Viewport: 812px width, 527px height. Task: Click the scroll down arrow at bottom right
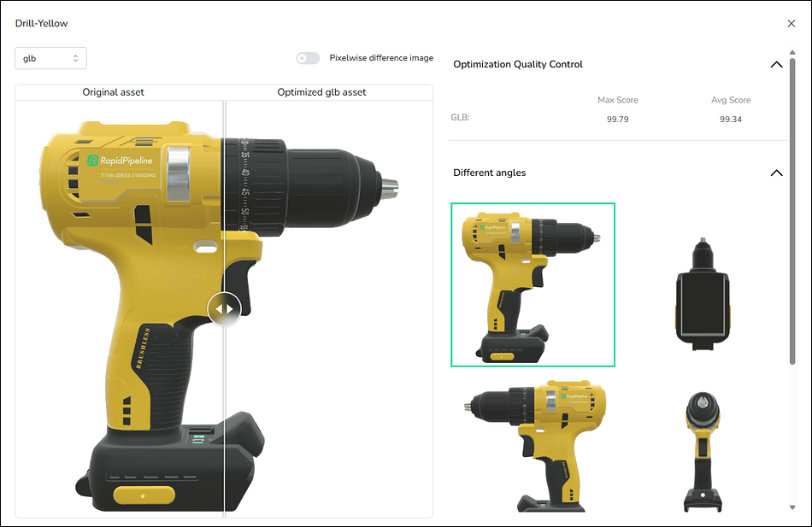pyautogui.click(x=792, y=507)
